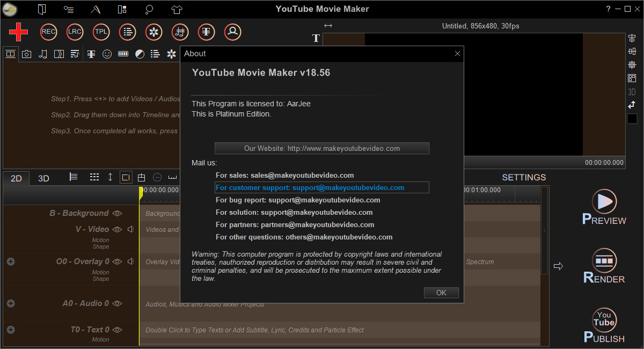
Task: Click the vertical double-arrow timeline icon
Action: tap(110, 177)
